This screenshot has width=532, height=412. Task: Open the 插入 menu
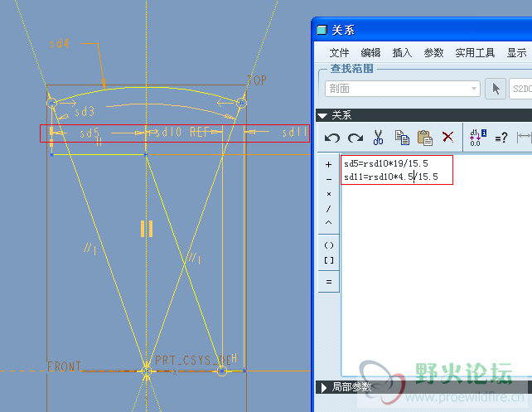click(402, 52)
